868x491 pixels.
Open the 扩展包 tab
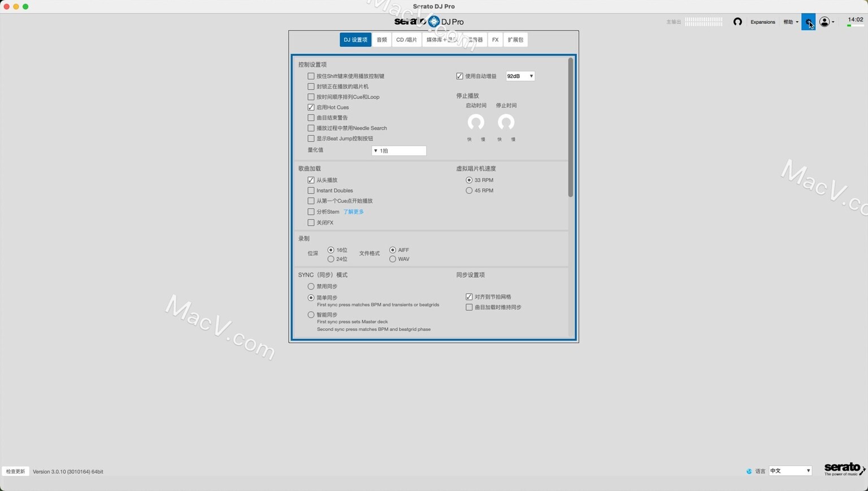tap(515, 40)
